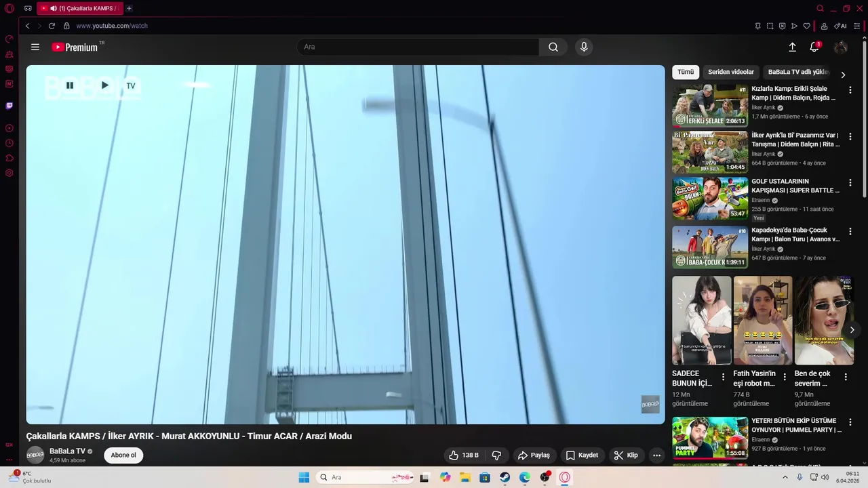
Task: Select the Seriden videolar chip
Action: tap(731, 72)
